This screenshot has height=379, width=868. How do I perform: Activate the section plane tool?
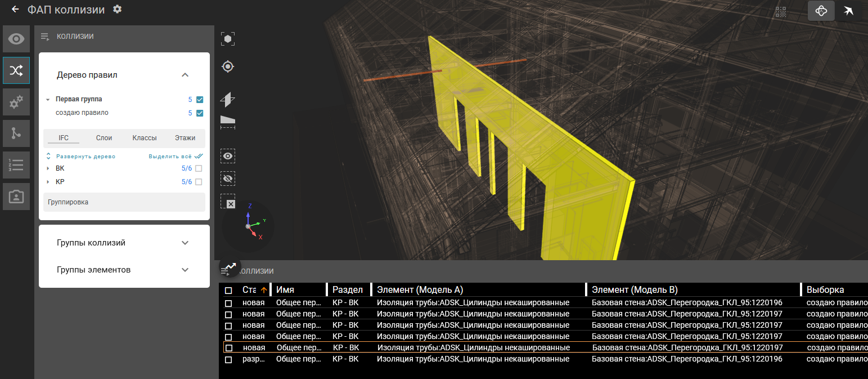228,100
